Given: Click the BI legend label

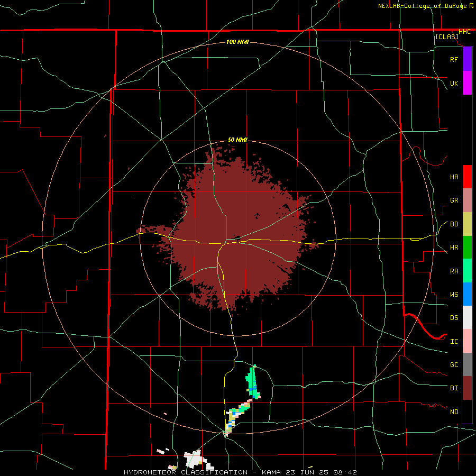Looking at the screenshot, I should (x=454, y=388).
